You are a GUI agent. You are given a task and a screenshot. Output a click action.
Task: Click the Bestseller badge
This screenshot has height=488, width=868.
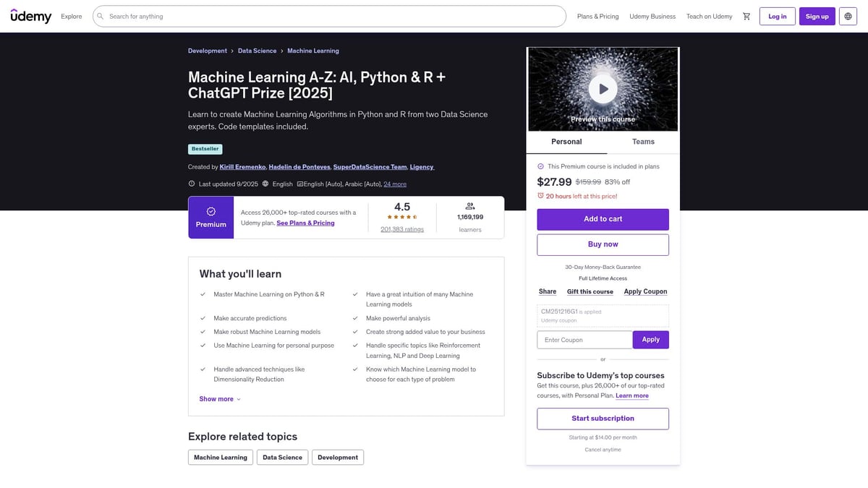[x=204, y=148]
